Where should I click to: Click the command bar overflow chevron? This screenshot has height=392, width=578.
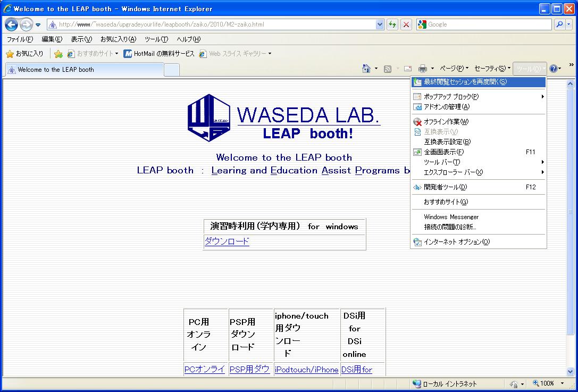(572, 65)
